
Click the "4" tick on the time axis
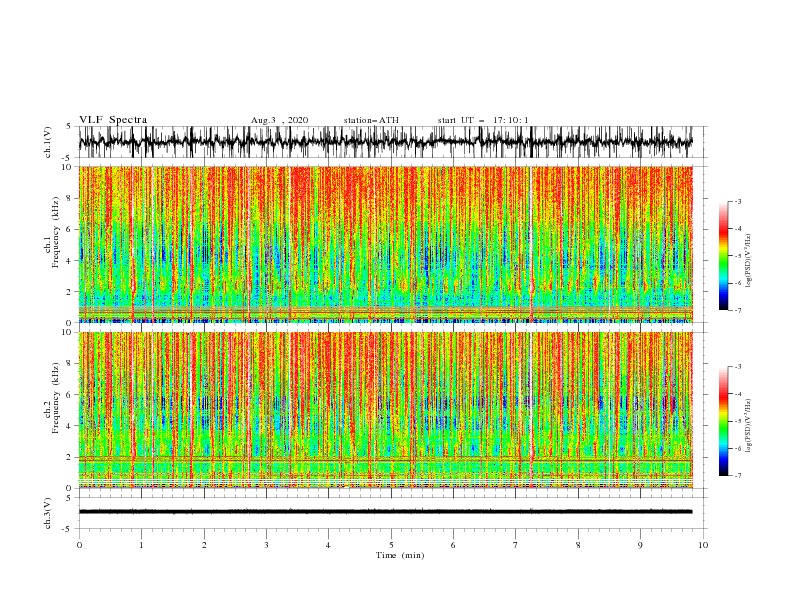[x=329, y=545]
